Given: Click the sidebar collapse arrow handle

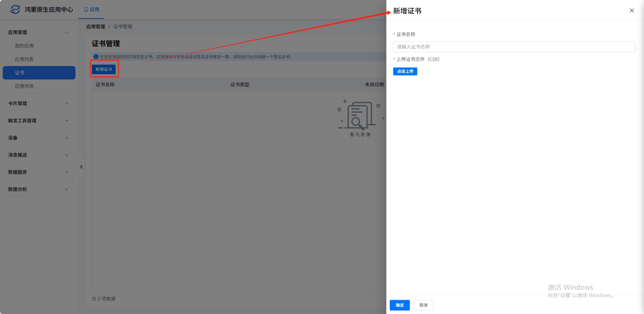Looking at the screenshot, I should click(x=81, y=167).
